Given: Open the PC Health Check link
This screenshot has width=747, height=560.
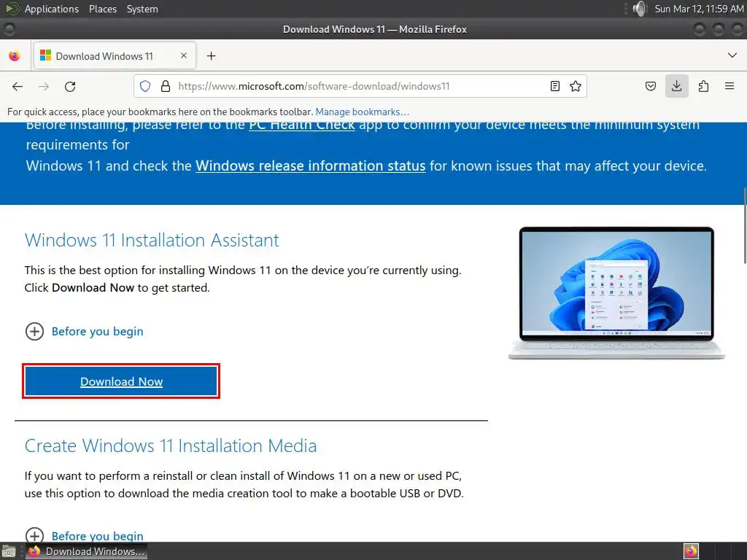Looking at the screenshot, I should pyautogui.click(x=302, y=125).
